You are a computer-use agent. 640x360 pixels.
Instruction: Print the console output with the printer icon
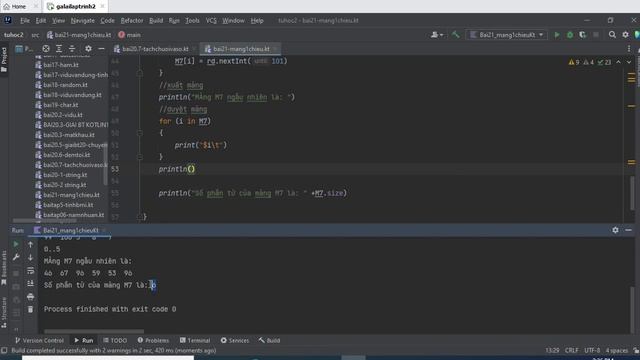click(x=30, y=296)
